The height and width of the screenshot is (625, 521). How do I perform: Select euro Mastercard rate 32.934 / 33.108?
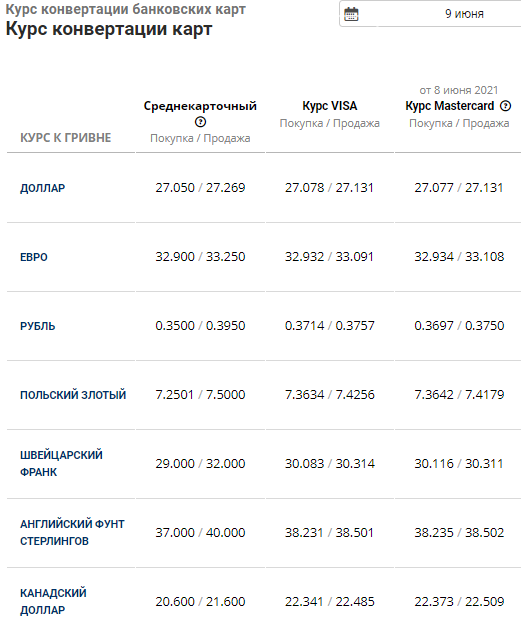click(x=459, y=257)
